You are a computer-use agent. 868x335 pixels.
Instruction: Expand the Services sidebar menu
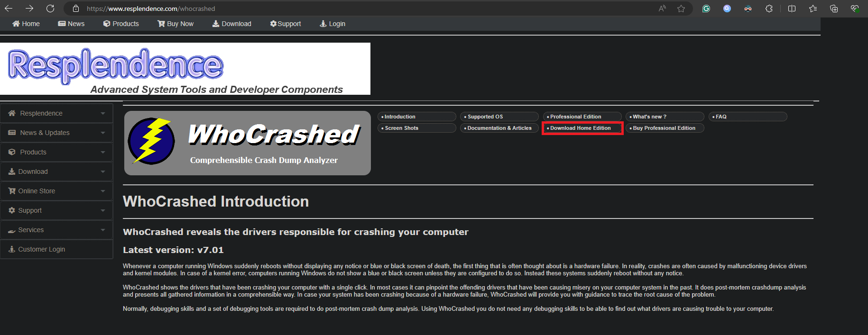(x=56, y=230)
